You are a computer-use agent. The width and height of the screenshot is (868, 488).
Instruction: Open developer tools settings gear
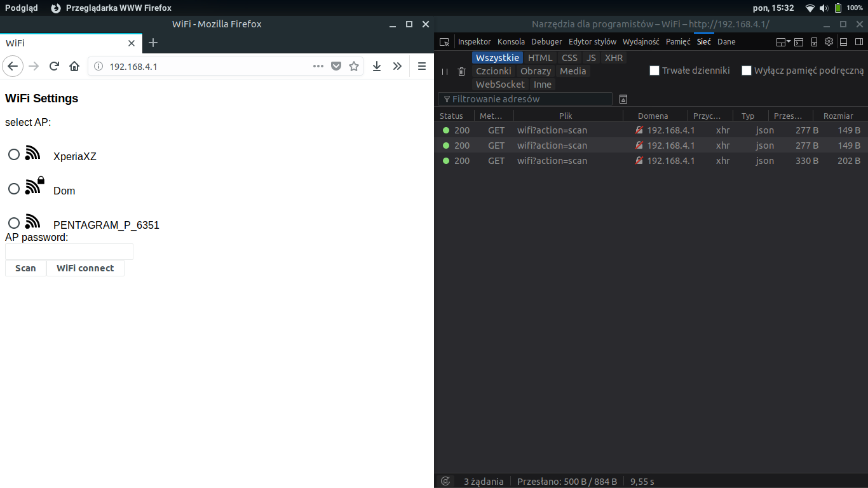tap(829, 41)
